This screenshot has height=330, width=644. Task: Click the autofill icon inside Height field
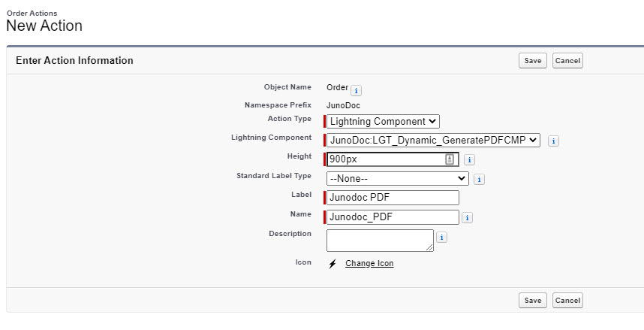[450, 159]
